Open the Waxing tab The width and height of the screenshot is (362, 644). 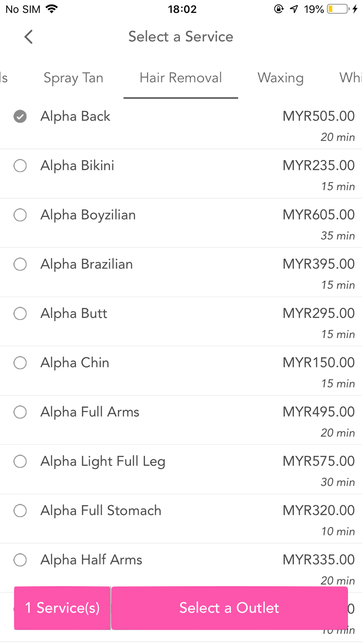[281, 78]
